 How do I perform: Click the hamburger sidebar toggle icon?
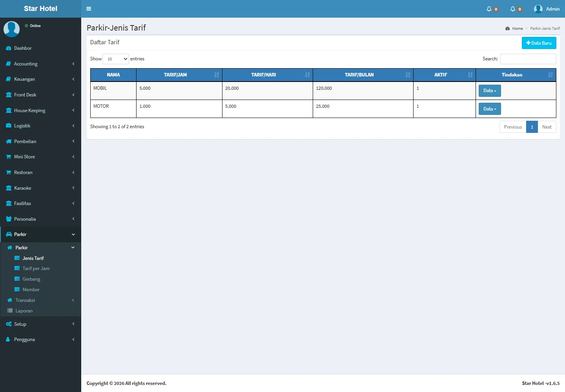pyautogui.click(x=89, y=9)
